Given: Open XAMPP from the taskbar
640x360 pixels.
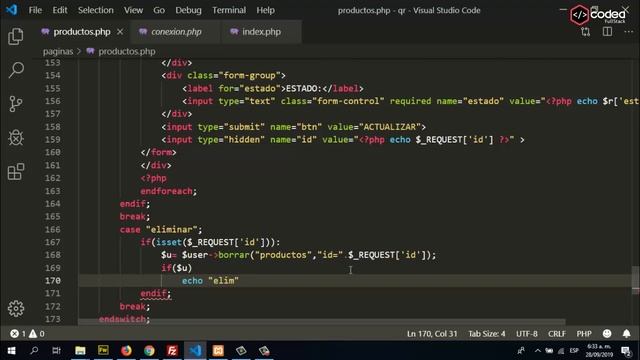Looking at the screenshot, I should 218,351.
